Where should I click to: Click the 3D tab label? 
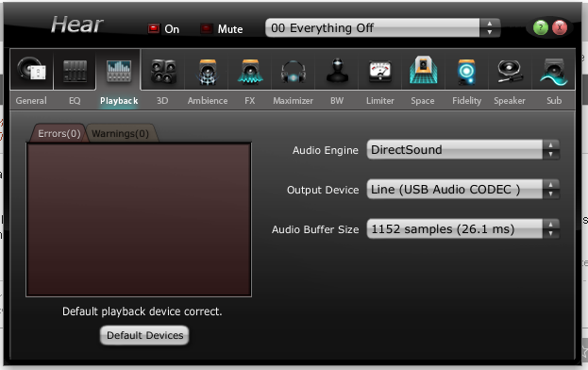pyautogui.click(x=162, y=100)
